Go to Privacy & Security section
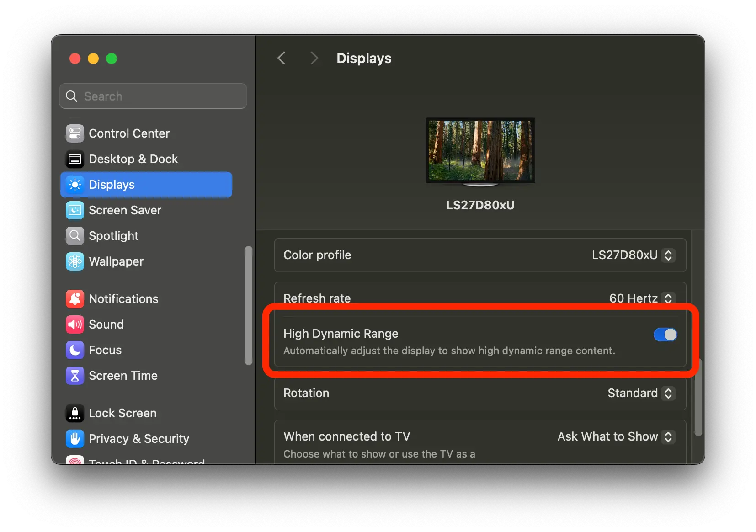This screenshot has height=532, width=756. point(138,439)
